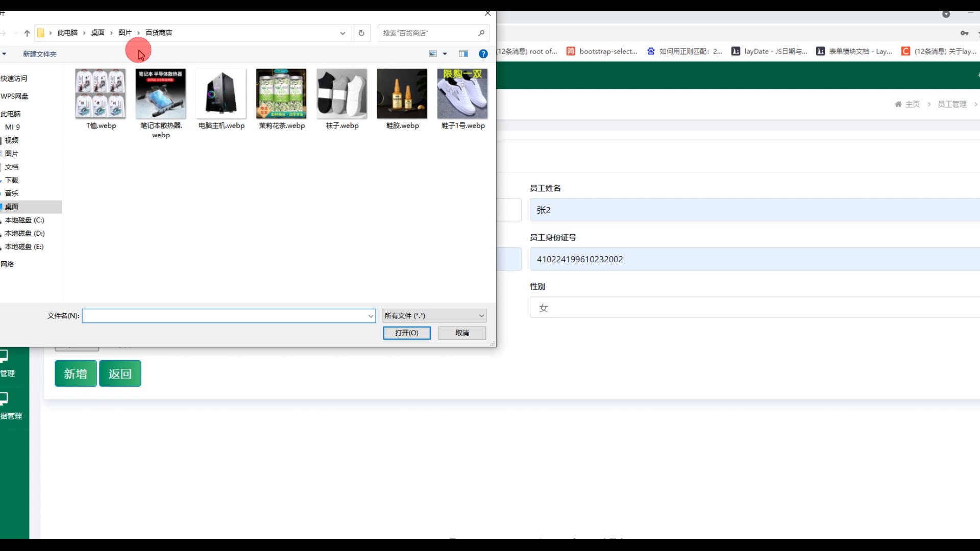Open the 性别 select field
Viewport: 980px width, 551px height.
click(x=754, y=308)
